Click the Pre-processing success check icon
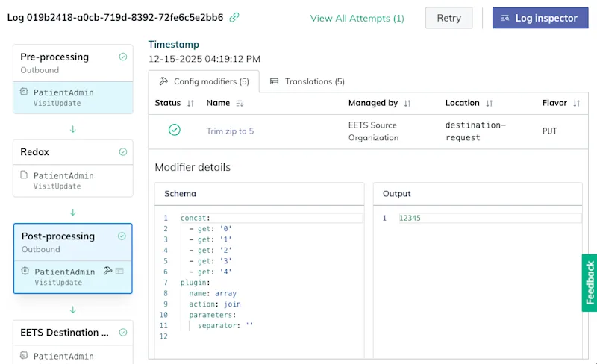The width and height of the screenshot is (597, 364). pos(123,57)
